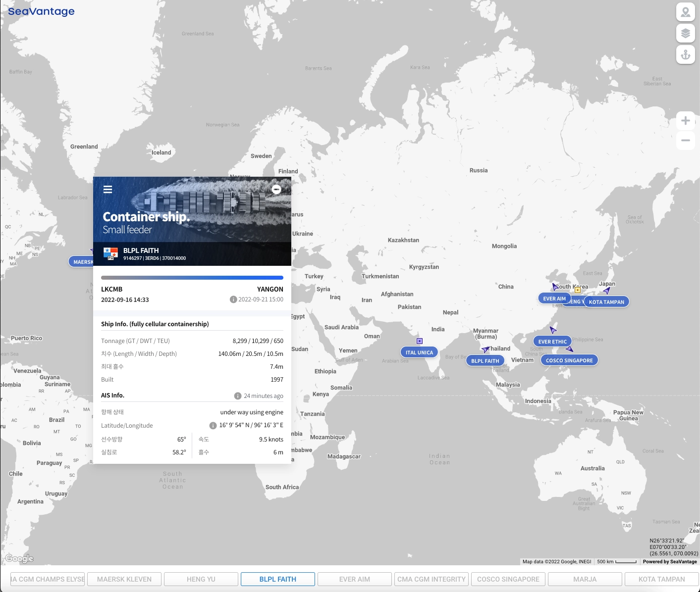Click the IMO and call sign line 9146297

coord(155,258)
